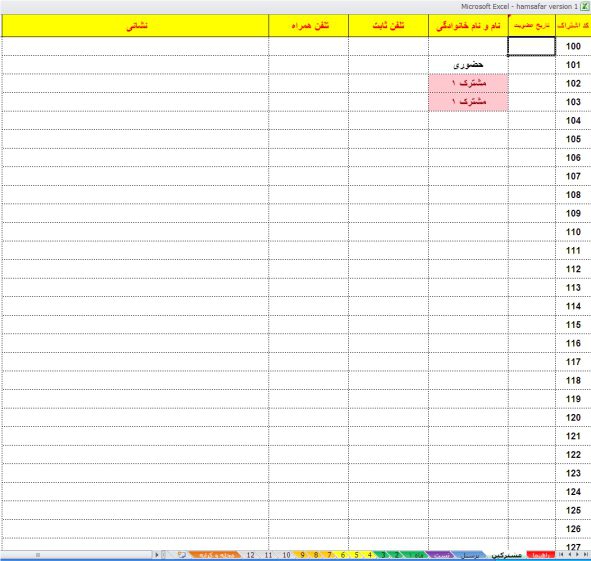Click the horizontal scrollbar thumb
The image size is (591, 561).
click(x=38, y=555)
